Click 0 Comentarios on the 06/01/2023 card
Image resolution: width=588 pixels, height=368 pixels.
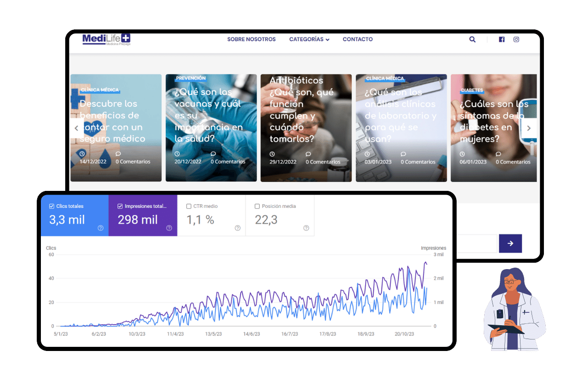(x=513, y=162)
